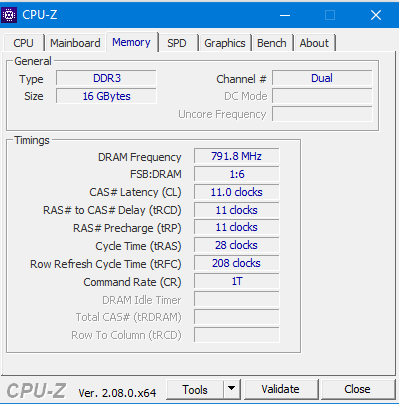Image resolution: width=399 pixels, height=404 pixels.
Task: Click the Close button at bottom
Action: (357, 389)
